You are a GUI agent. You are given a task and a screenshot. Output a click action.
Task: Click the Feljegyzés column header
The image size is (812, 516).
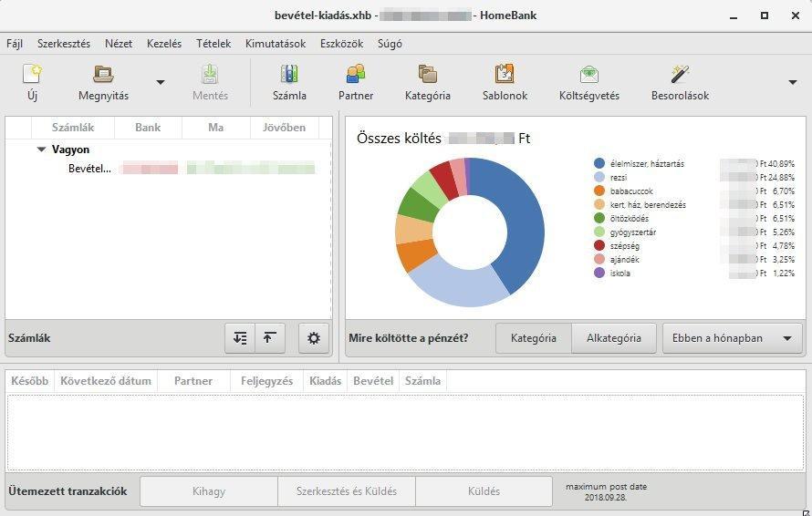(x=266, y=381)
